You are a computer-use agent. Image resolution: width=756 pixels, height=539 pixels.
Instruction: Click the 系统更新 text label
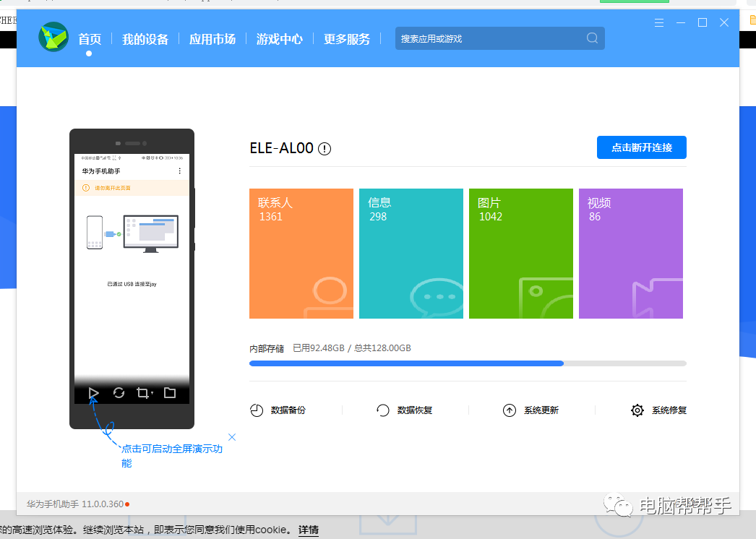point(541,410)
